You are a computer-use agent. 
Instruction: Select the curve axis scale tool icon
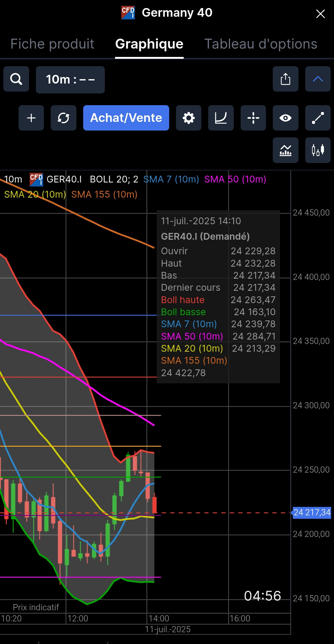[x=221, y=118]
